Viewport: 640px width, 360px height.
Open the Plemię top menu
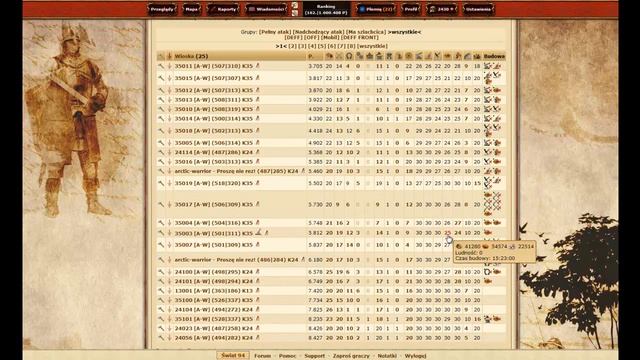point(376,9)
